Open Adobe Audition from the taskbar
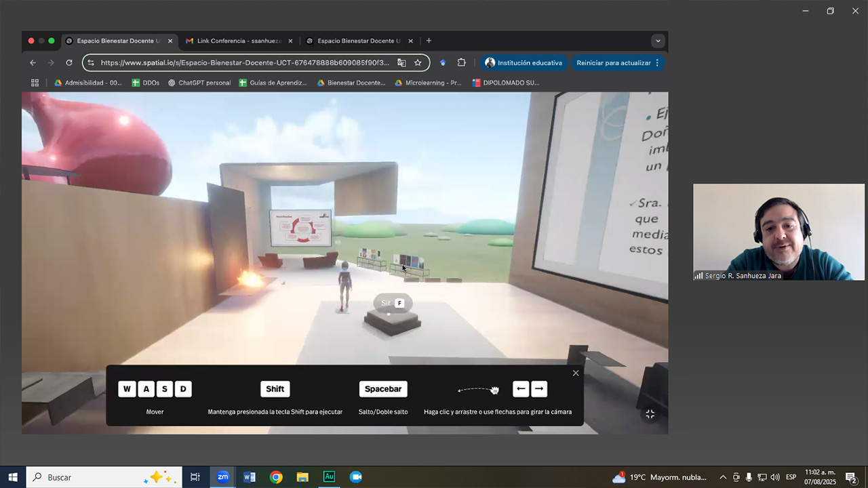 point(329,477)
